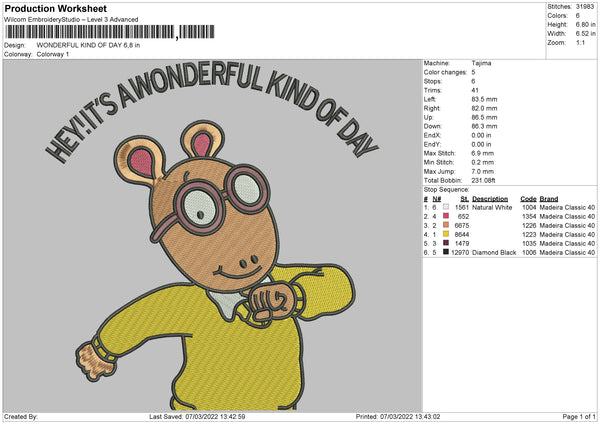Screen dimensions: 600x424
Task: Click the Machine value 'Tajima'
Action: point(481,63)
